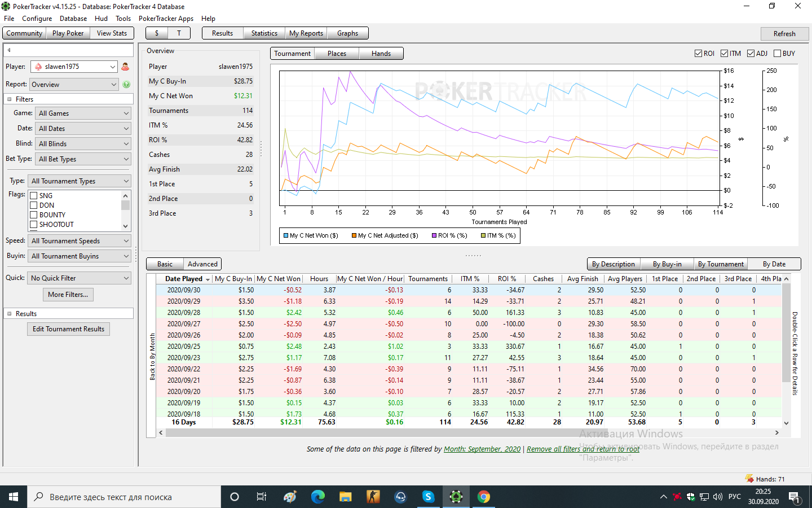812x508 pixels.
Task: Click the small arrow at top of left panel
Action: pos(9,50)
